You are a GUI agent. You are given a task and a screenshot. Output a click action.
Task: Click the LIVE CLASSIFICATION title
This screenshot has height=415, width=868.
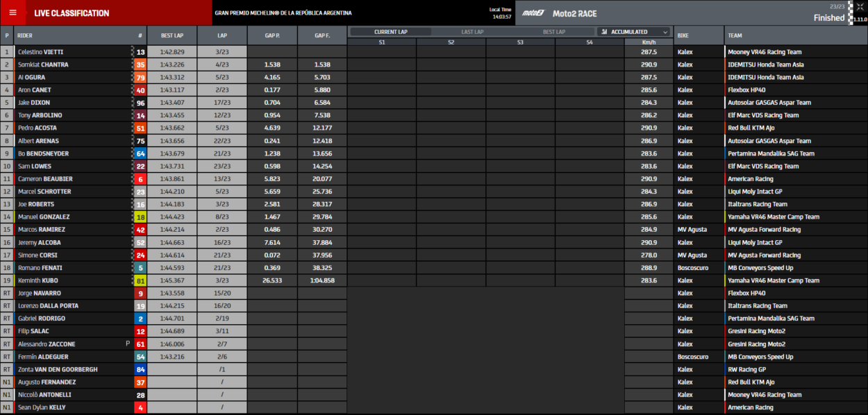pos(72,13)
